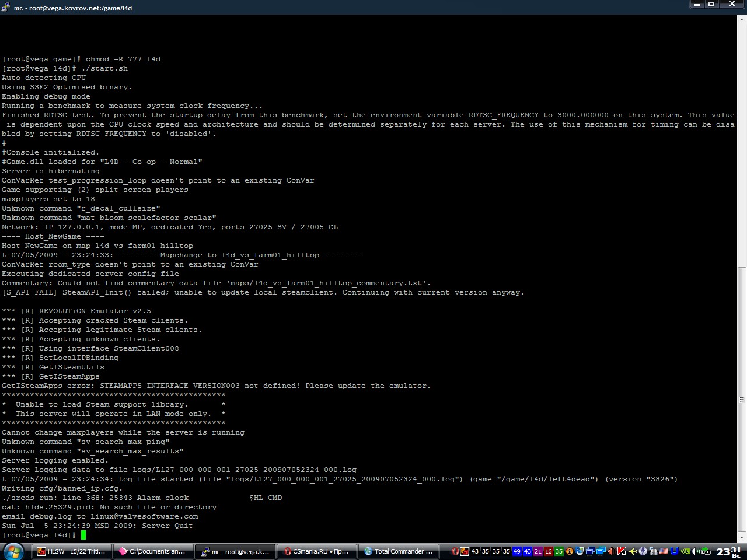Open the volume control tray icon
747x560 pixels.
pos(696,551)
